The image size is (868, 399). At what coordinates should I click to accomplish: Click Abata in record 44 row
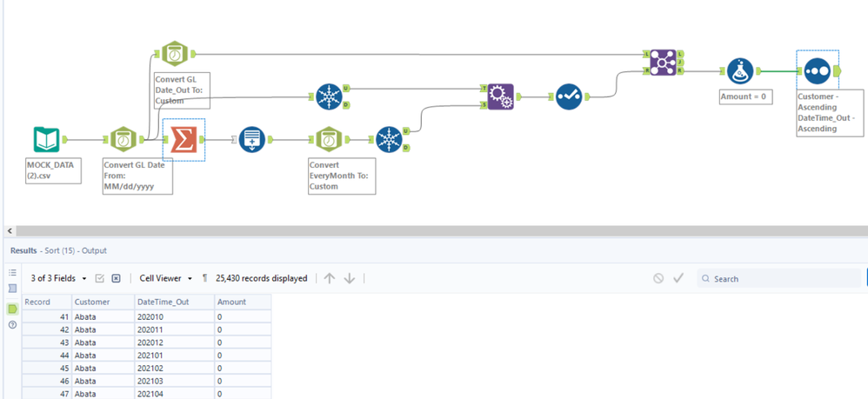(103, 355)
